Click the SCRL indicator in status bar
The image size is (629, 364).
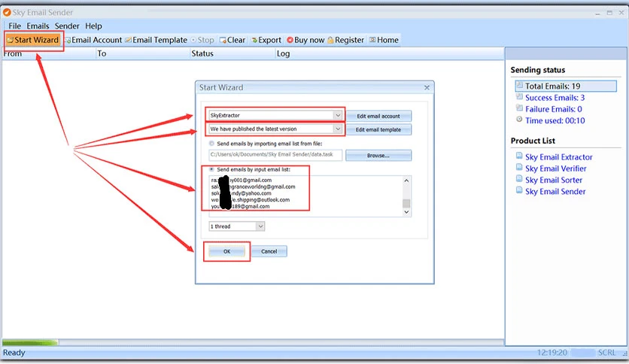tap(606, 353)
